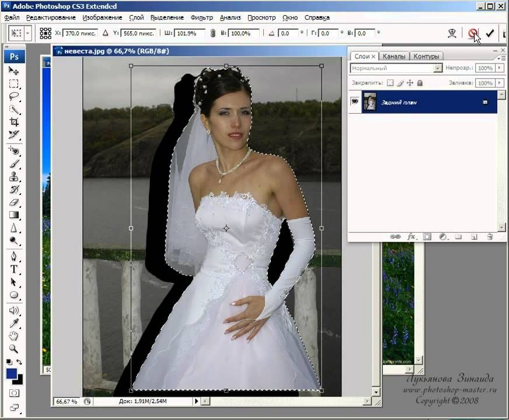Collapse the tools panel double-arrow

pos(6,47)
